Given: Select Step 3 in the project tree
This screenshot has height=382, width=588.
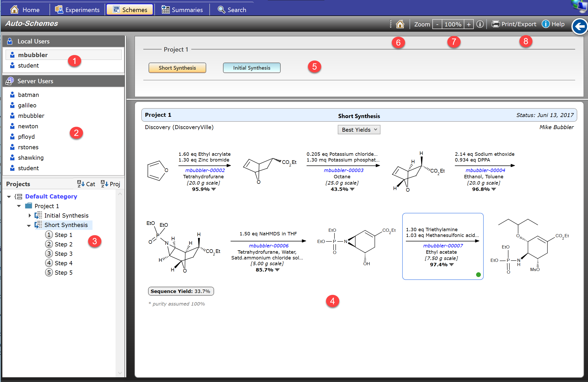Looking at the screenshot, I should tap(63, 254).
